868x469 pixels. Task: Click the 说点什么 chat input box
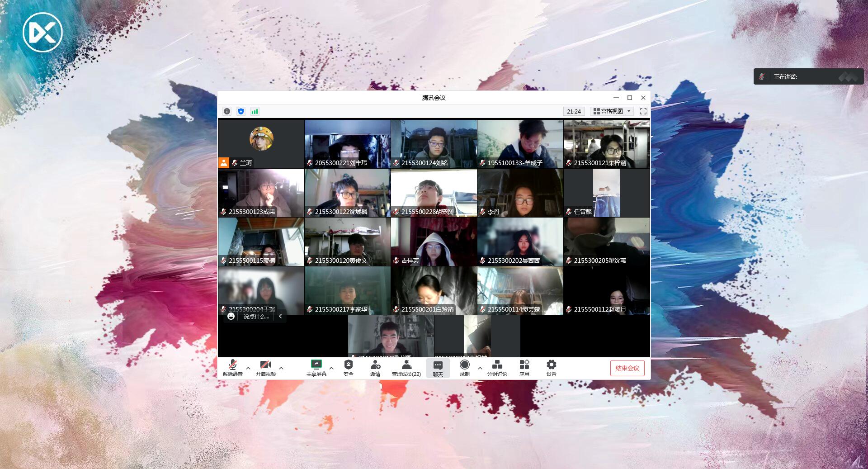(x=256, y=317)
